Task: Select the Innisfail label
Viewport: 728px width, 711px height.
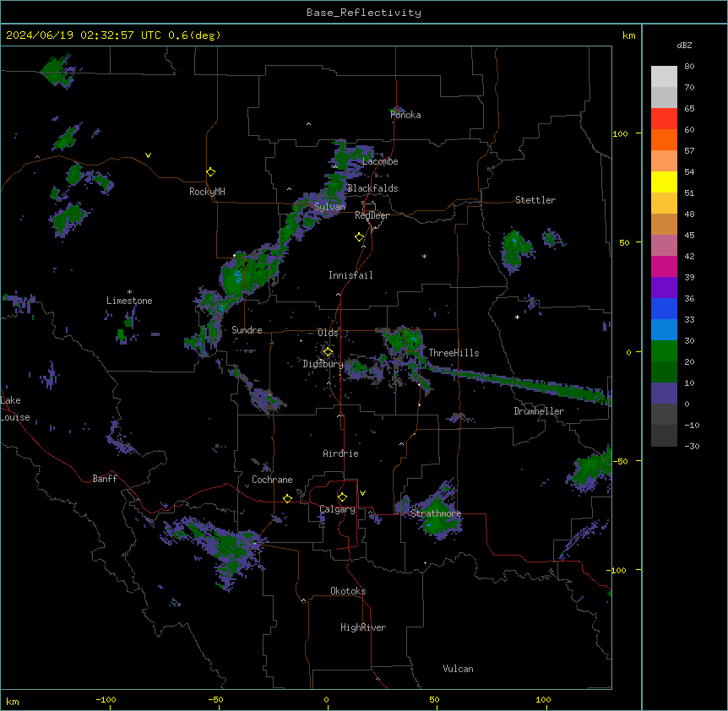Action: (350, 275)
